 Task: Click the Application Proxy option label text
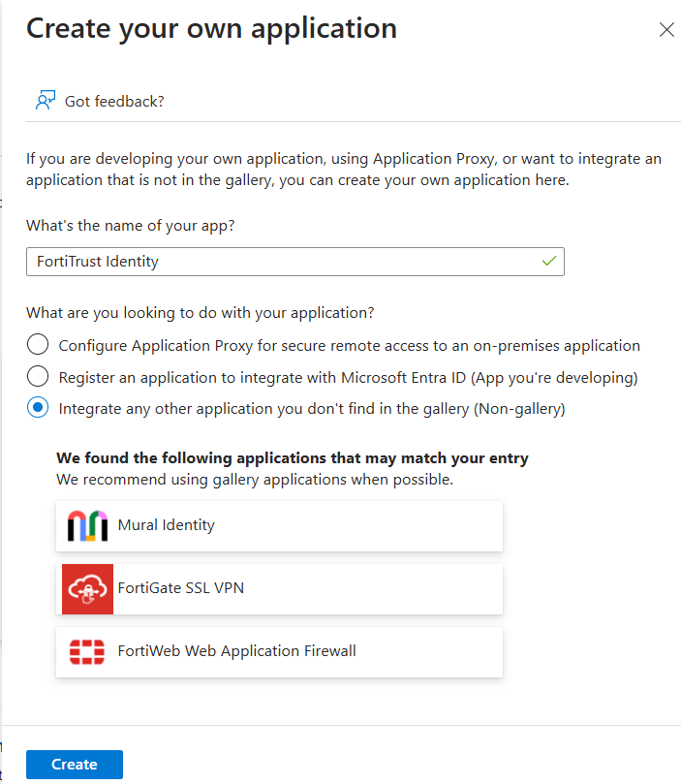(349, 344)
